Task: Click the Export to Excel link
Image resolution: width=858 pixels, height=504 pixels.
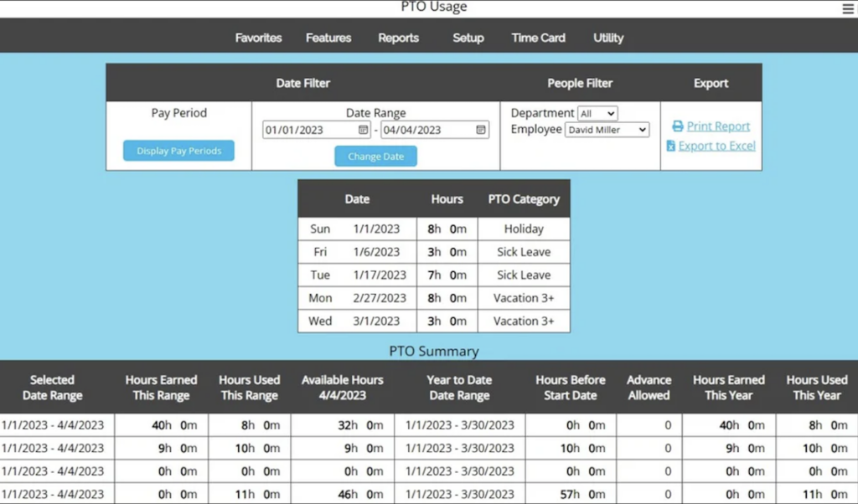Action: (715, 145)
